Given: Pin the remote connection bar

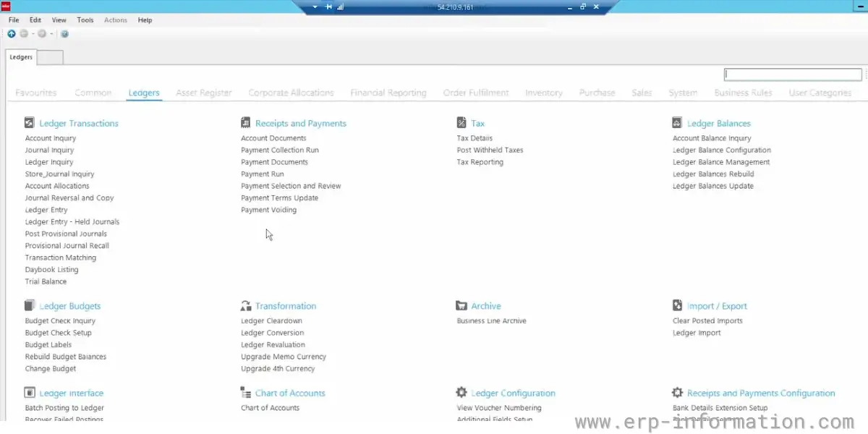Looking at the screenshot, I should (329, 7).
